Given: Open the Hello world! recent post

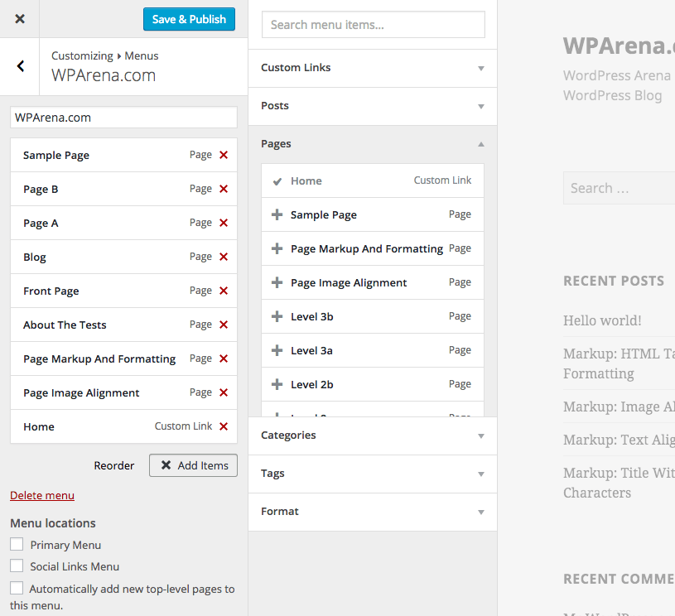Looking at the screenshot, I should click(602, 320).
